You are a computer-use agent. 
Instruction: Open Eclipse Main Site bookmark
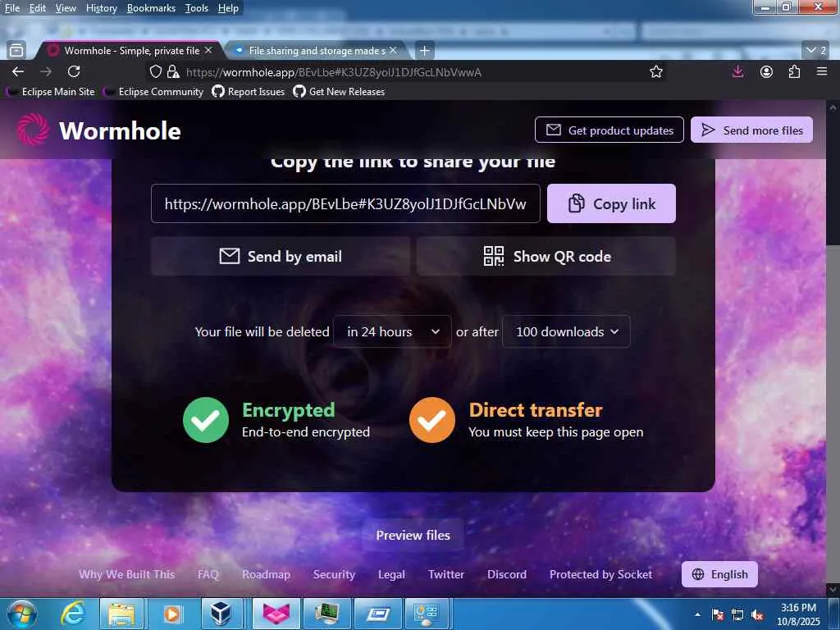point(51,92)
